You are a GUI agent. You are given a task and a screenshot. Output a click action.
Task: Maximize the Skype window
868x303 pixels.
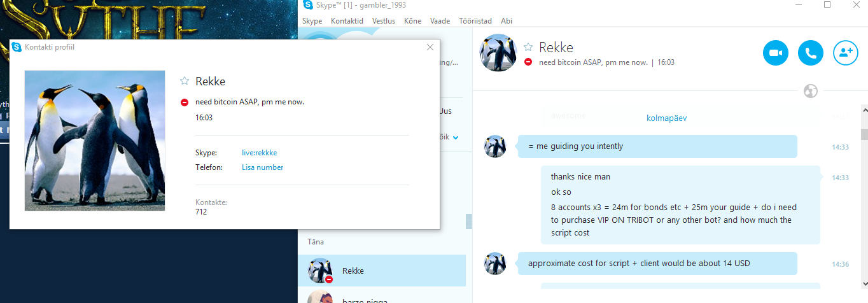(827, 5)
